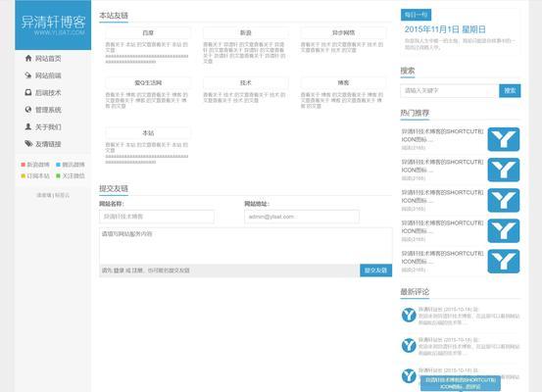Open the 网站前端 sidebar item
The width and height of the screenshot is (542, 392).
pyautogui.click(x=43, y=75)
